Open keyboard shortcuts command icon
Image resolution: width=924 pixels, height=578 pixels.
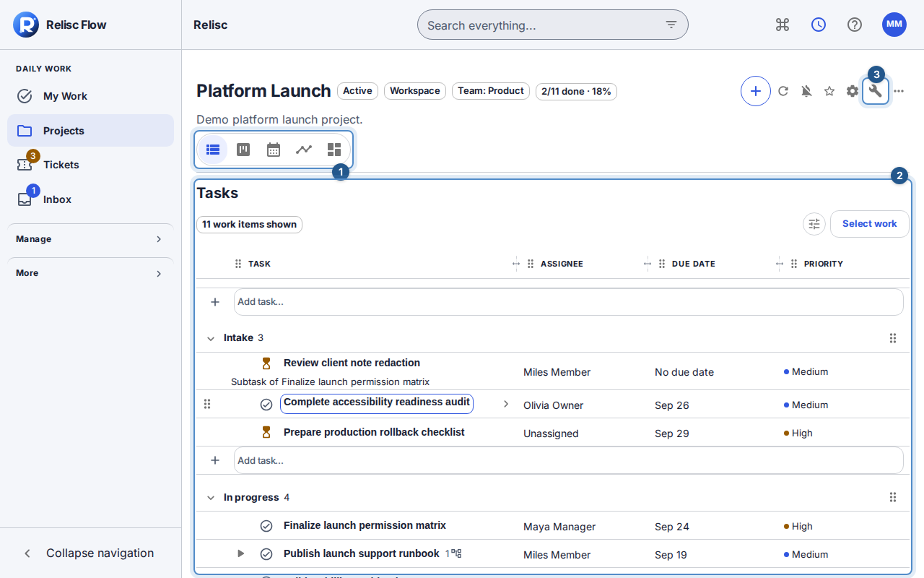point(783,25)
